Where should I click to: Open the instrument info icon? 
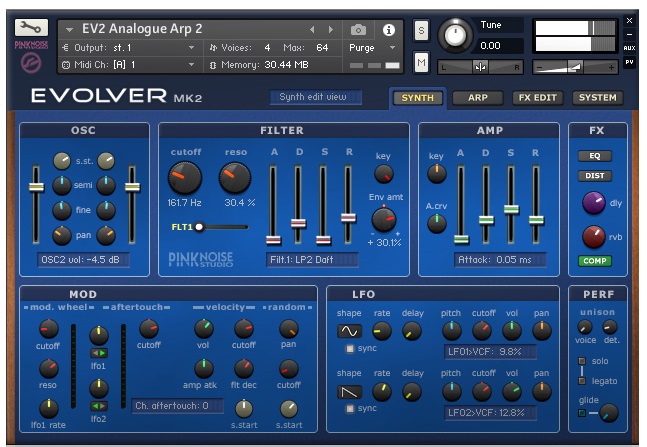click(388, 30)
